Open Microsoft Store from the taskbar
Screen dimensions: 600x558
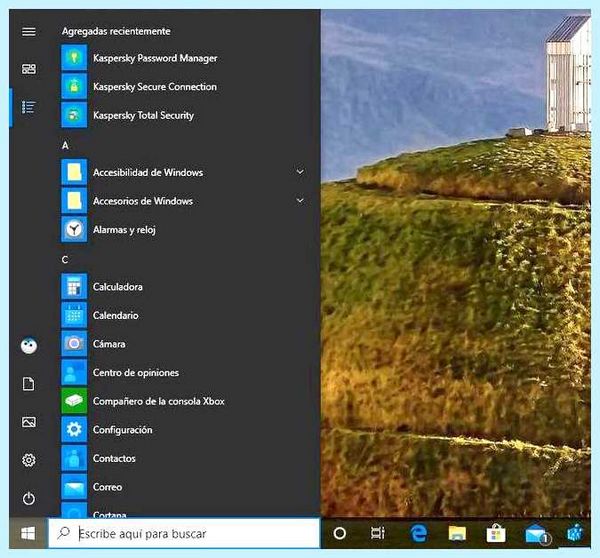[496, 533]
